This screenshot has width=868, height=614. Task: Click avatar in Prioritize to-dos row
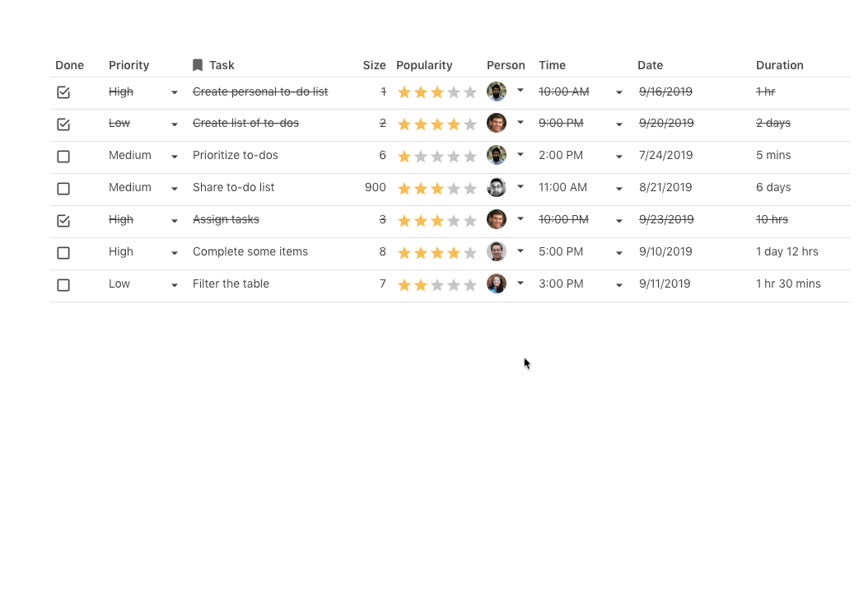[x=496, y=156]
